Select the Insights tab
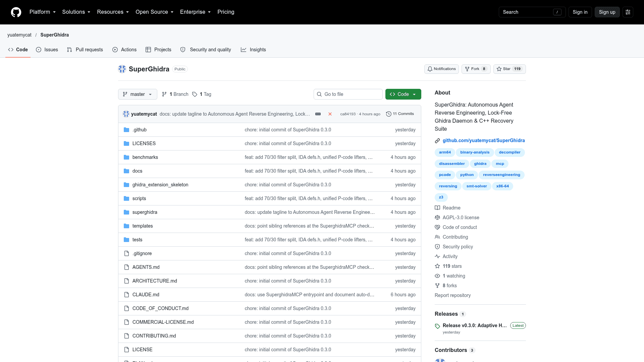644x362 pixels. 253,50
